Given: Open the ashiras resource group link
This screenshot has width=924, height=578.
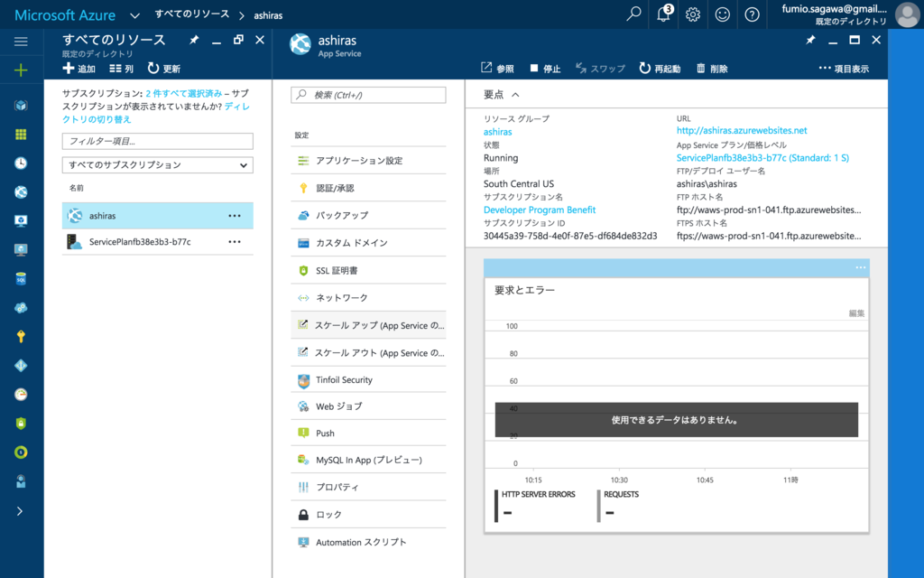Looking at the screenshot, I should [x=498, y=132].
